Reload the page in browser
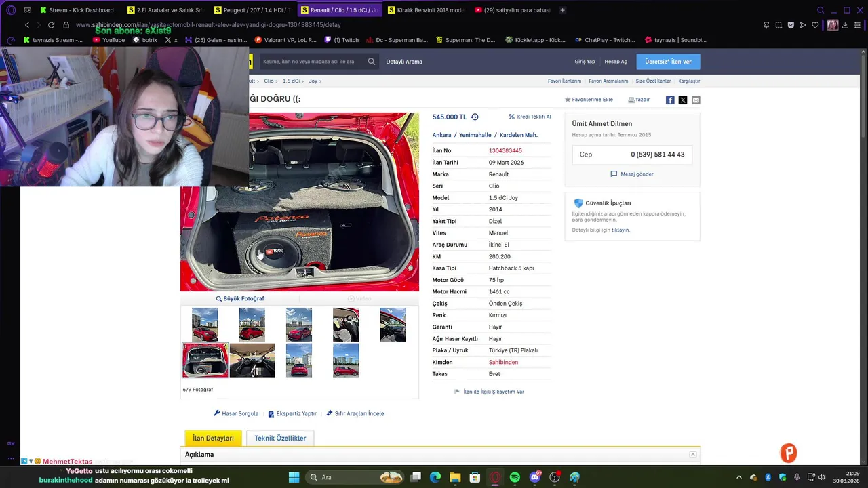The image size is (868, 488). click(x=51, y=25)
